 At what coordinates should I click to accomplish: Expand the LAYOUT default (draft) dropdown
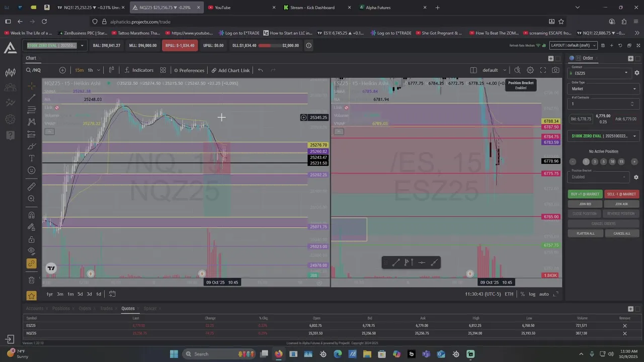click(573, 45)
